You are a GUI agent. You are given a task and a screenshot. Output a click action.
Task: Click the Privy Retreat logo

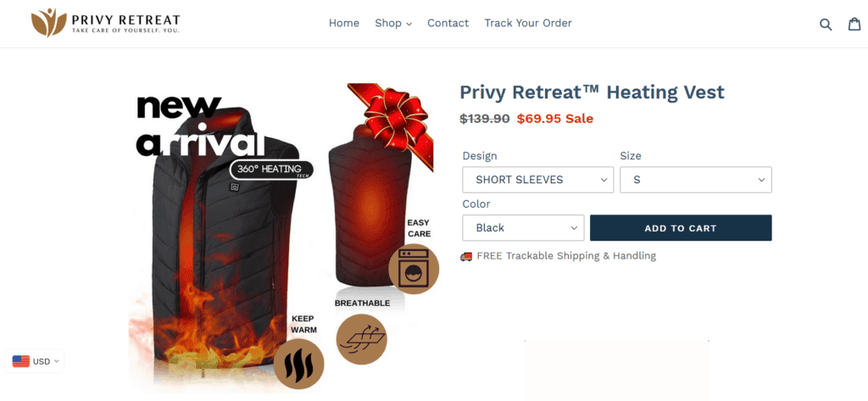tap(105, 23)
